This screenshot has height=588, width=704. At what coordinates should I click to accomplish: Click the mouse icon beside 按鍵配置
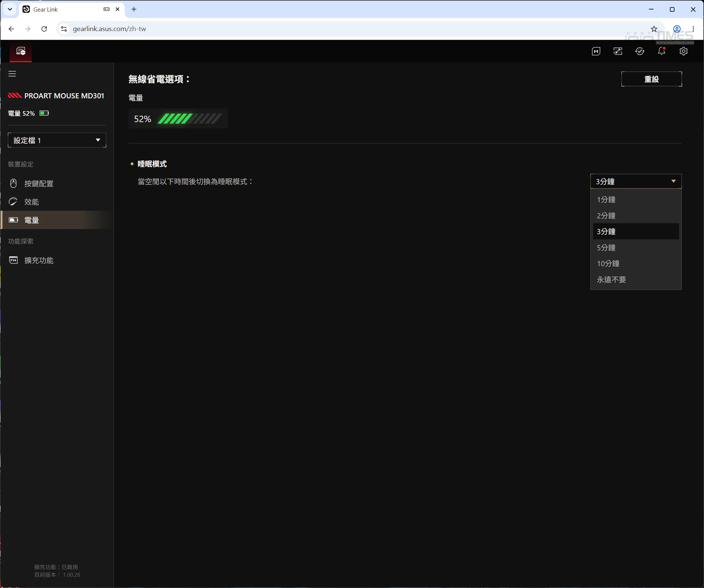pos(13,183)
